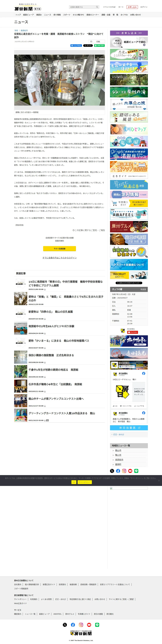Open the print button with printer icon
162x644 pixels.
[x=97, y=42]
